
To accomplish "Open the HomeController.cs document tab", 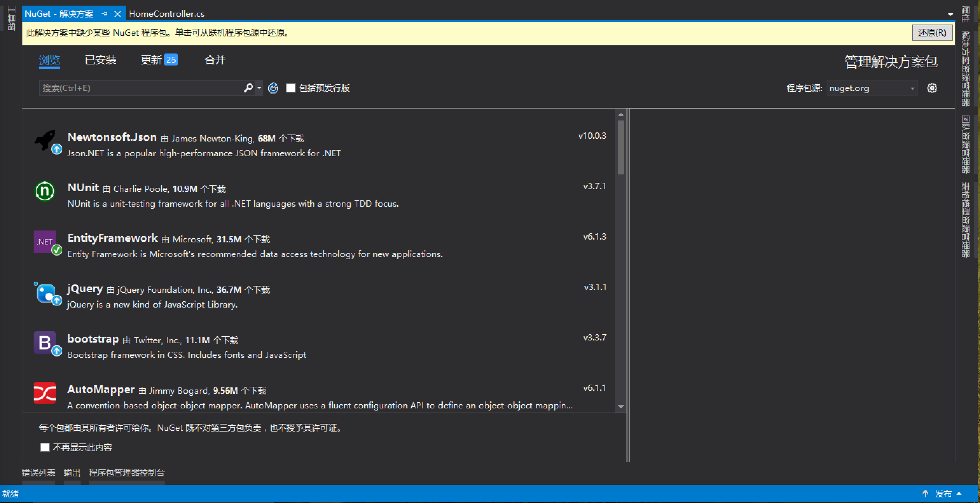I will coord(167,14).
